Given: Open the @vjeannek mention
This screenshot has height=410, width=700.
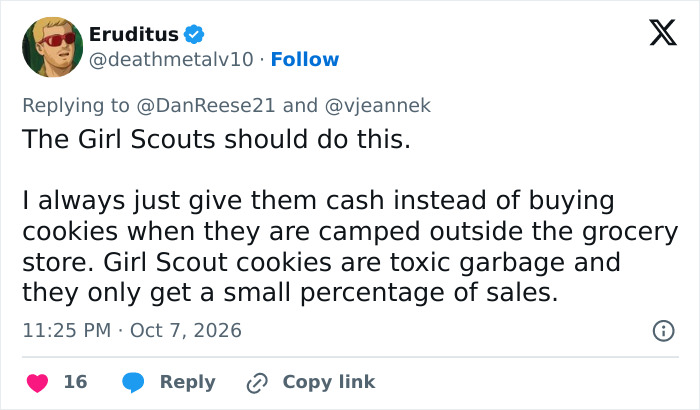Looking at the screenshot, I should click(x=378, y=106).
